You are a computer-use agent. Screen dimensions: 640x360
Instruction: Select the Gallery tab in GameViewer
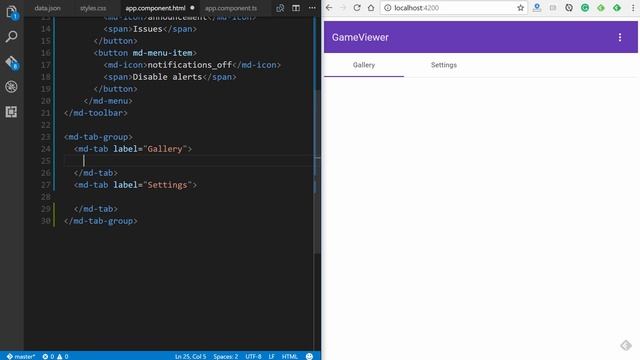point(364,65)
